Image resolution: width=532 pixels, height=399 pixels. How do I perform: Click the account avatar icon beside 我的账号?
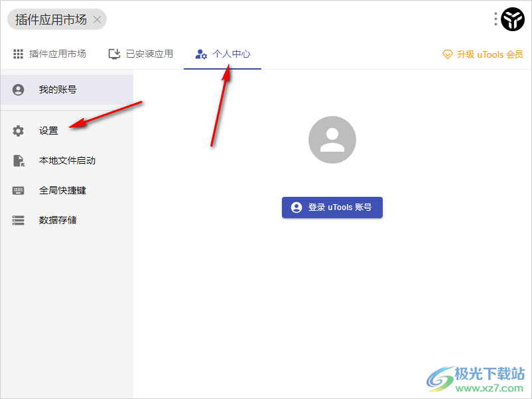19,90
